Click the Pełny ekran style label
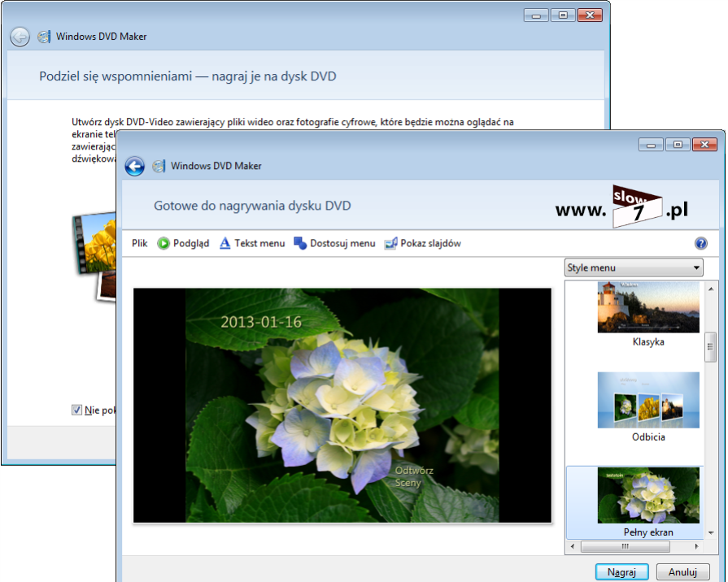 click(x=648, y=532)
